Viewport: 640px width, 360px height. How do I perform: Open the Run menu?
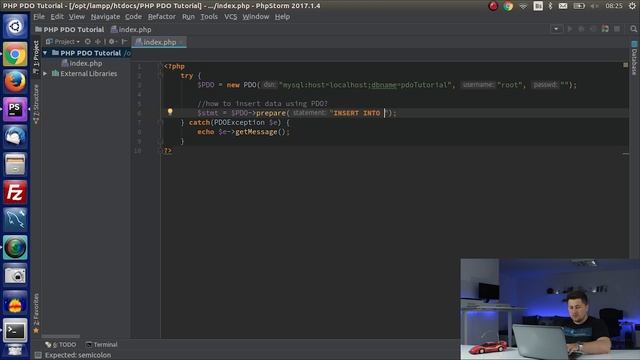coord(188,17)
